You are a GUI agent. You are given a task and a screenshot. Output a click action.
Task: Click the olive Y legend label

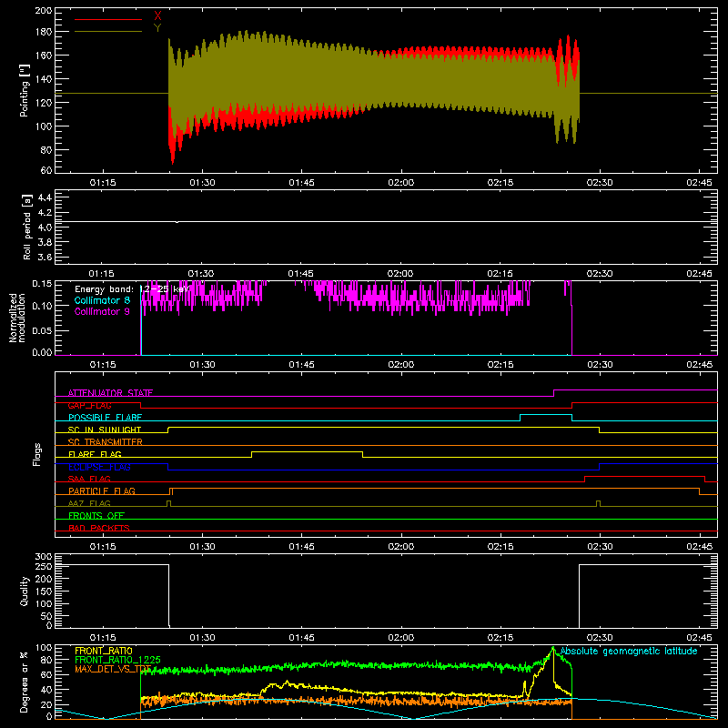pyautogui.click(x=157, y=28)
